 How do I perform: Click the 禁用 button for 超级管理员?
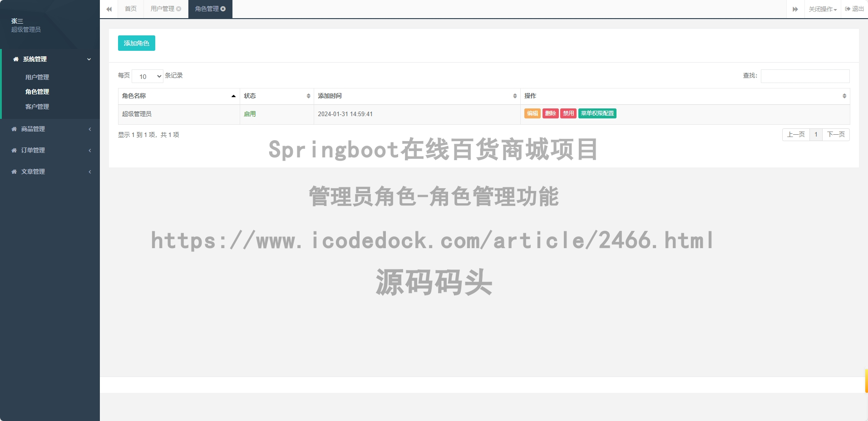tap(568, 113)
